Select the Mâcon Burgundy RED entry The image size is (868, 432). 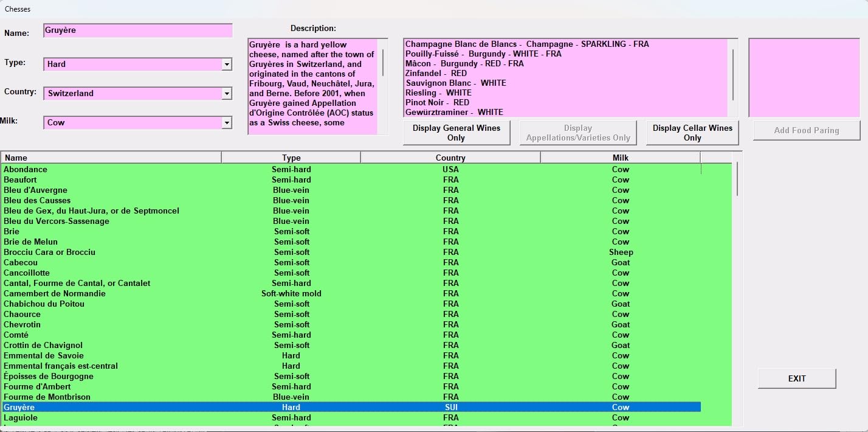tap(464, 63)
